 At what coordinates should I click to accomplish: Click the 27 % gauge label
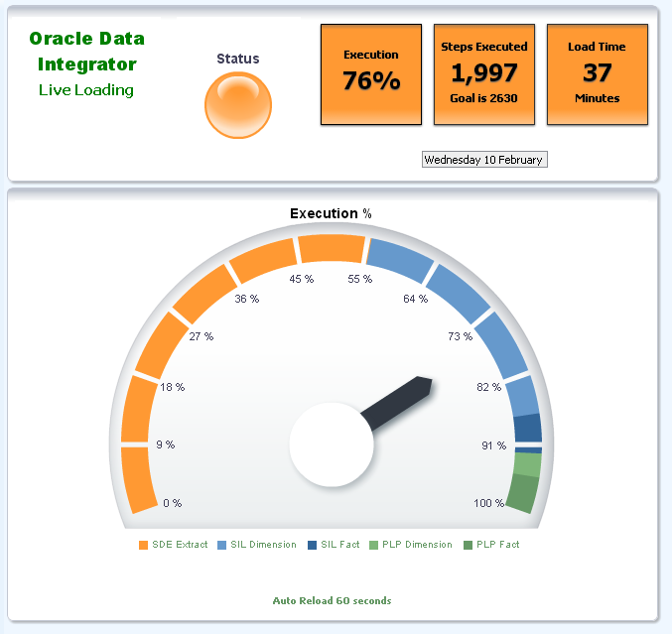click(201, 336)
